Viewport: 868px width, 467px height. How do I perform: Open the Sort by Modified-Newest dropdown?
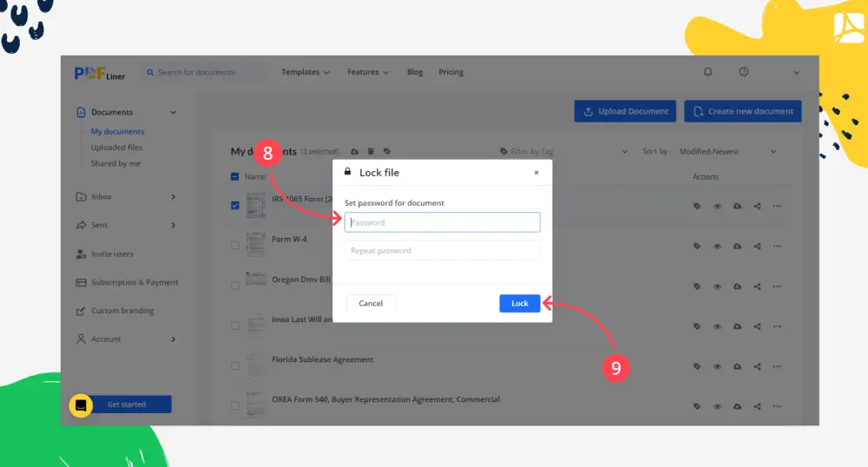point(727,152)
